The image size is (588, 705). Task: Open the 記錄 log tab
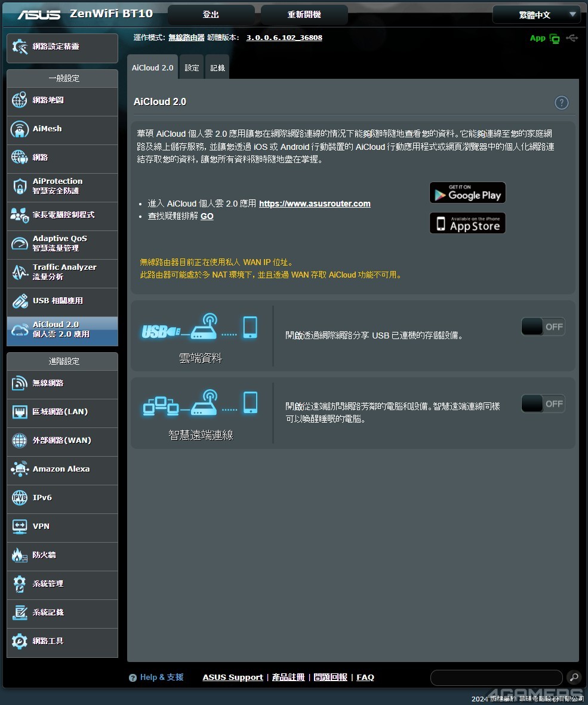tap(217, 67)
